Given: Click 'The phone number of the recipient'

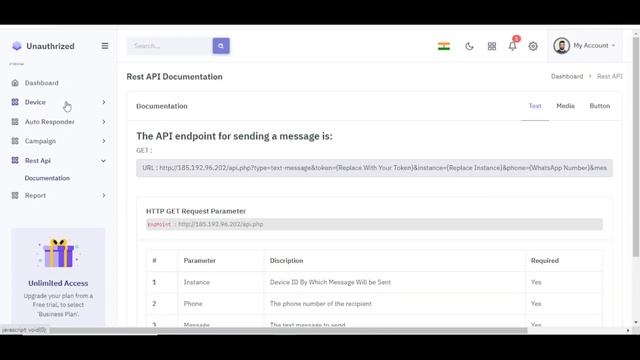Looking at the screenshot, I should (x=321, y=304).
